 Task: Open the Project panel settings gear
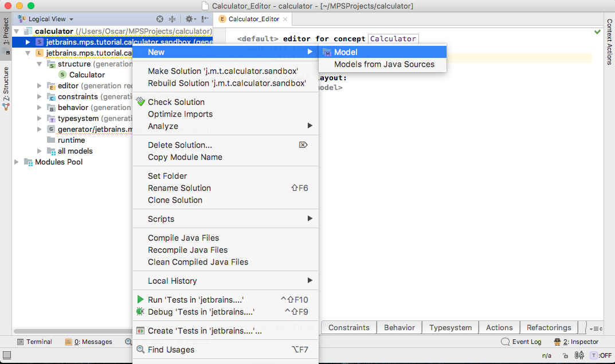tap(190, 19)
